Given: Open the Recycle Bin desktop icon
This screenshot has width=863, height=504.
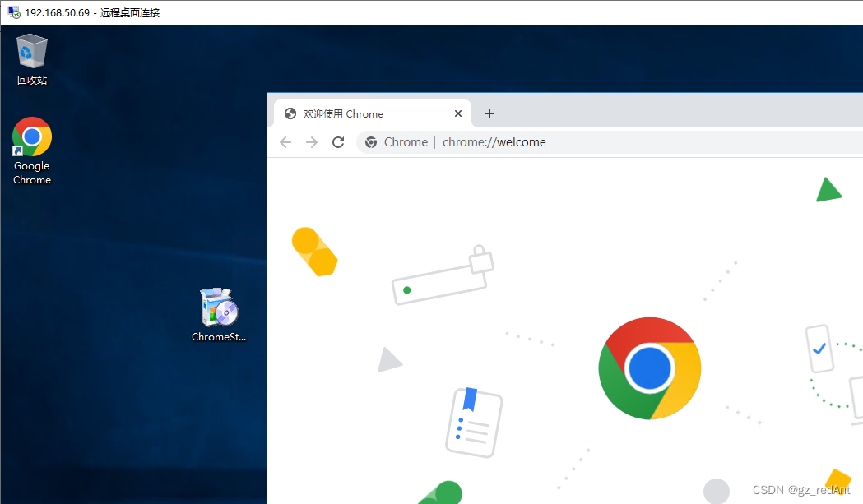Looking at the screenshot, I should (32, 59).
